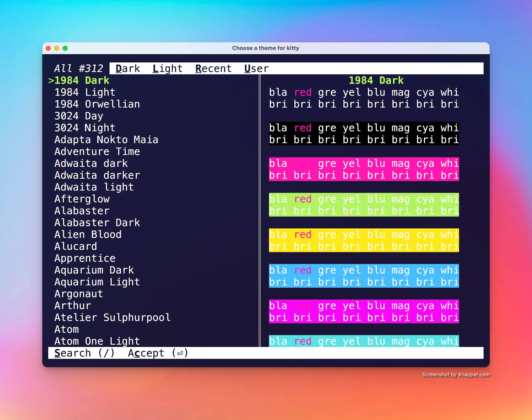
Task: Click the yellow color preview block
Action: (x=364, y=240)
